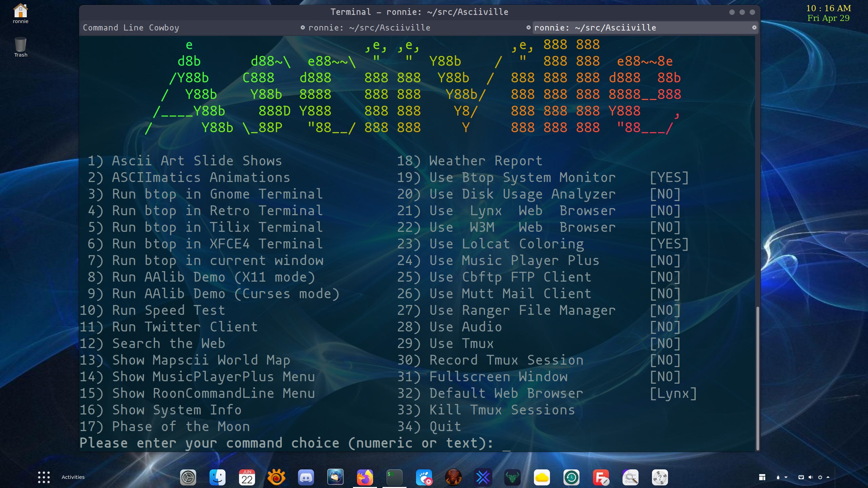Screen dimensions: 868x488
Task: Open the green backup clock app
Action: click(572, 477)
